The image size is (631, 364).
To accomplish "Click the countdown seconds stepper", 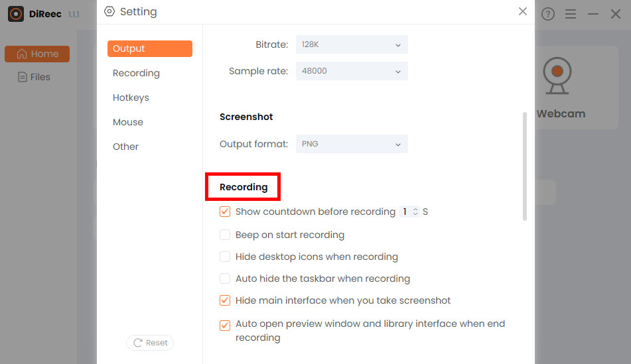I will point(415,212).
